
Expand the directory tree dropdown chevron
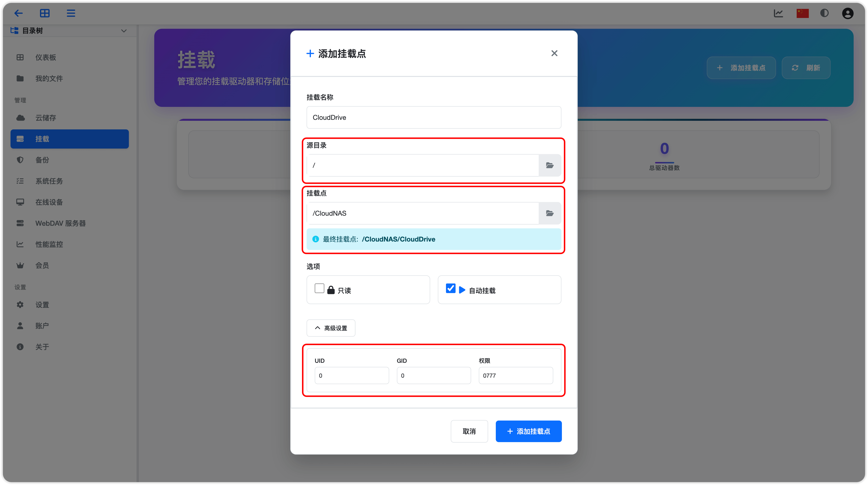click(x=124, y=31)
